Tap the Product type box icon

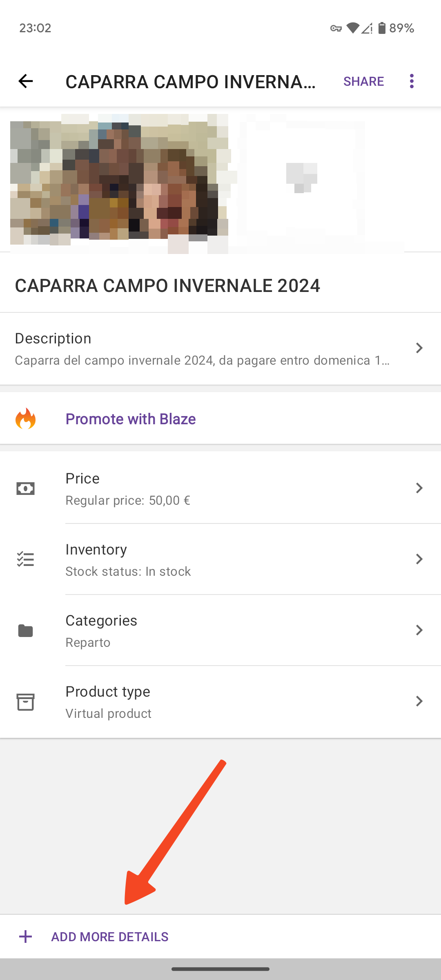point(25,702)
